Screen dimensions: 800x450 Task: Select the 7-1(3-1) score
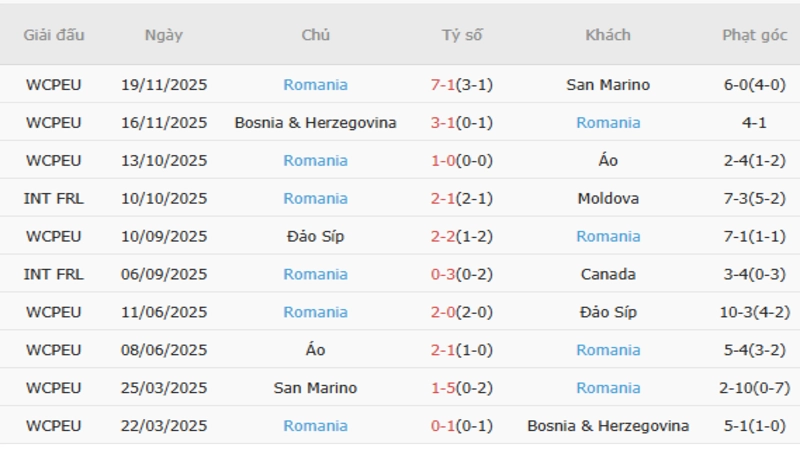[x=461, y=85]
